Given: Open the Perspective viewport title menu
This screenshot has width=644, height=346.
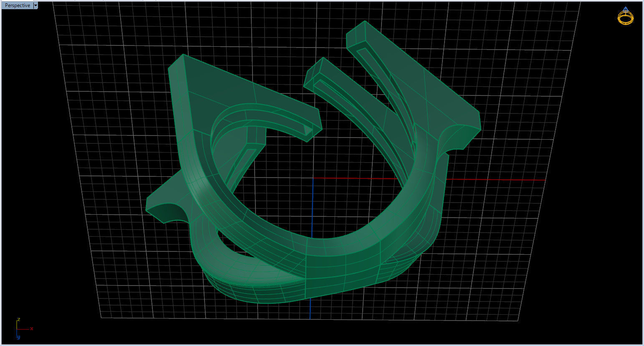Looking at the screenshot, I should [18, 5].
